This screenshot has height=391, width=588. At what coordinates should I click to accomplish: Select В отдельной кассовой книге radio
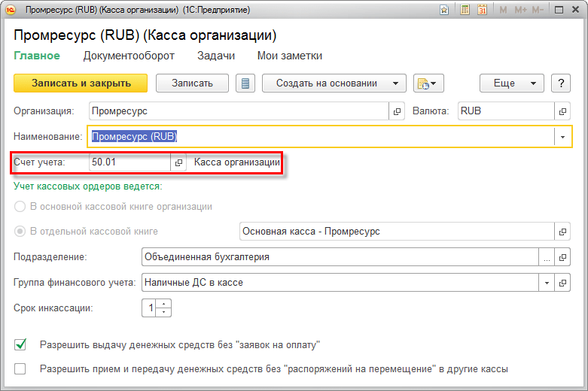click(x=20, y=232)
